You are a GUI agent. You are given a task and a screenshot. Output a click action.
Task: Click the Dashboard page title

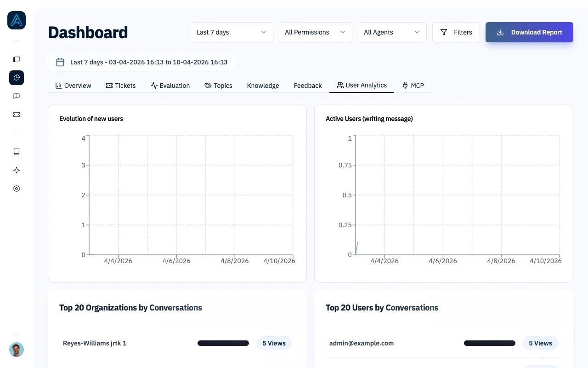[88, 32]
